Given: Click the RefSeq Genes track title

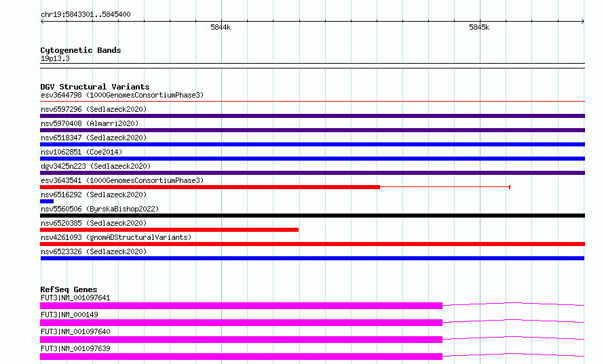Looking at the screenshot, I should (69, 289).
